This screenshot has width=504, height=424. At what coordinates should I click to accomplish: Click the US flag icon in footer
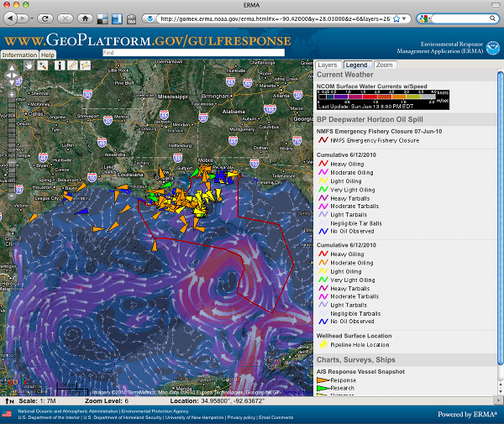7,415
